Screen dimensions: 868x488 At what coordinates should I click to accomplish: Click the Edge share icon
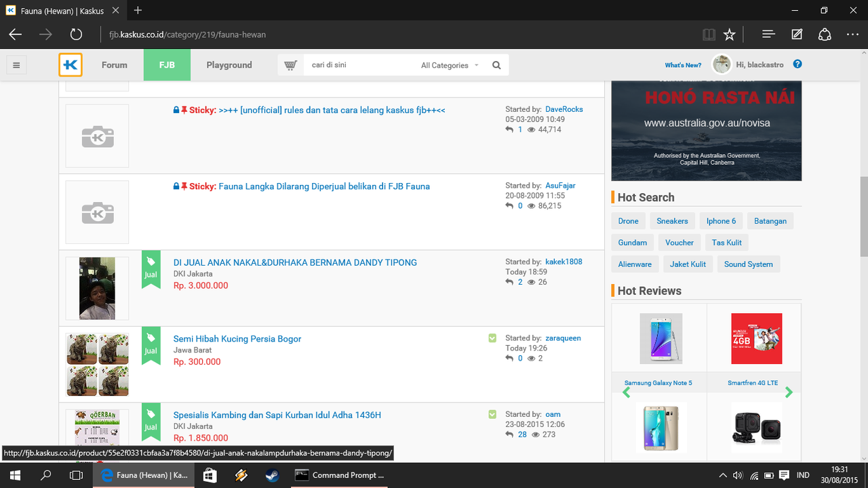pyautogui.click(x=825, y=35)
